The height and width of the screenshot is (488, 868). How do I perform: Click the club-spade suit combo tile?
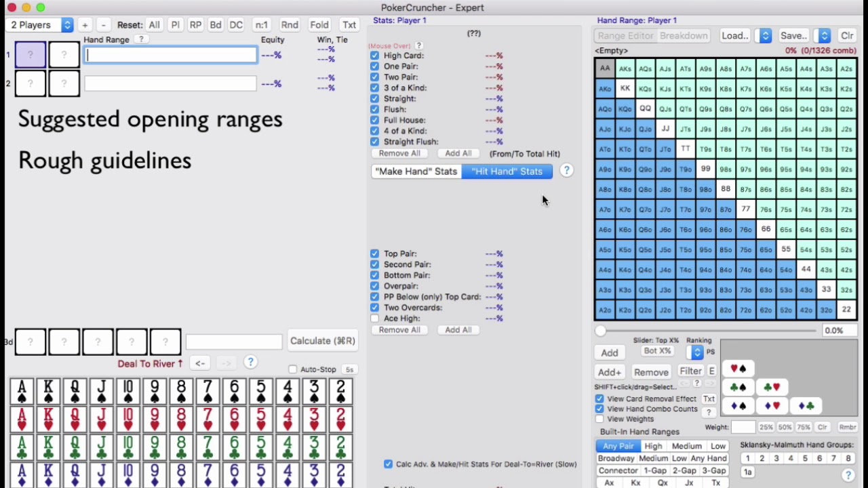pos(738,388)
